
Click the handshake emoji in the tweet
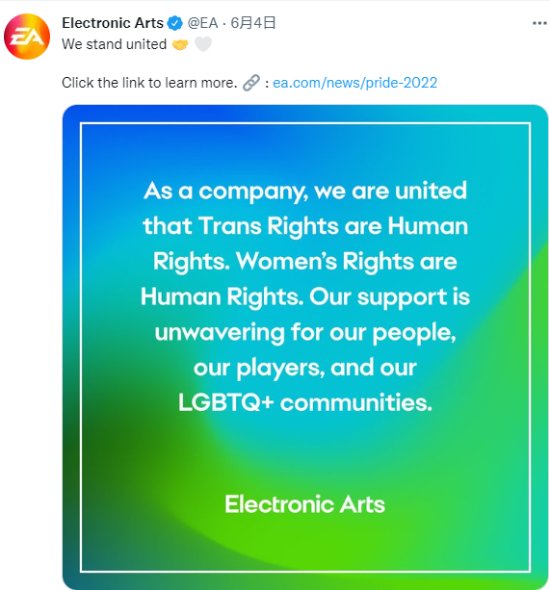[180, 44]
